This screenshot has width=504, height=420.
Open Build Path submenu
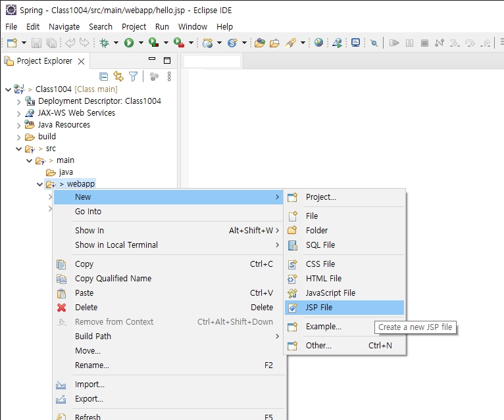click(168, 337)
